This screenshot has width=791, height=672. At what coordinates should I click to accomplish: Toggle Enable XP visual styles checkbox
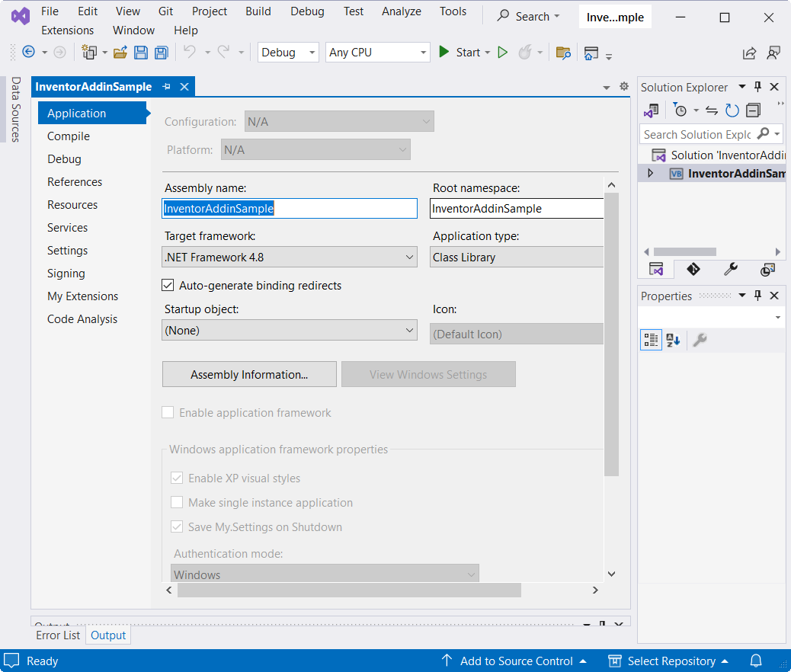coord(177,478)
